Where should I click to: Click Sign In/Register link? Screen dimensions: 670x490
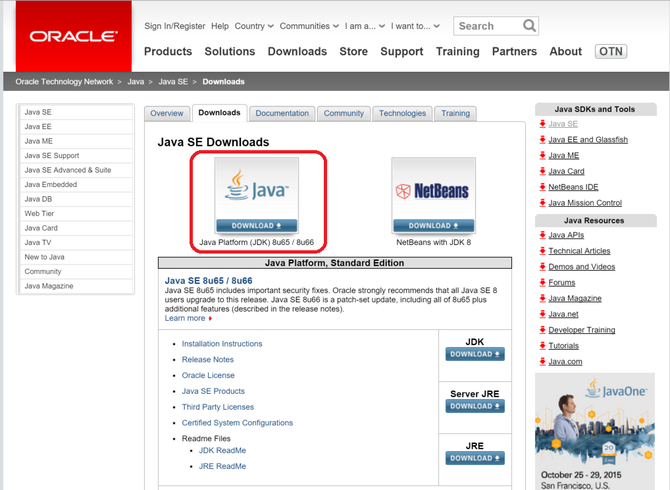click(174, 26)
